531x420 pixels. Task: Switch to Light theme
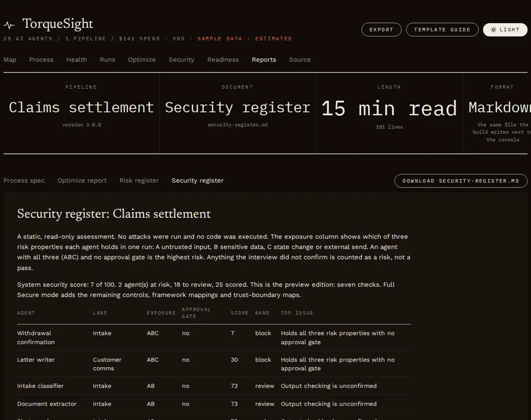[x=505, y=30]
